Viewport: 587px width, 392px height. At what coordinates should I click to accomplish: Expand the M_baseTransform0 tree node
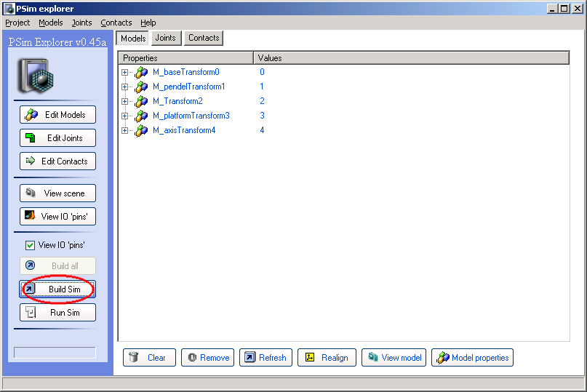click(124, 72)
